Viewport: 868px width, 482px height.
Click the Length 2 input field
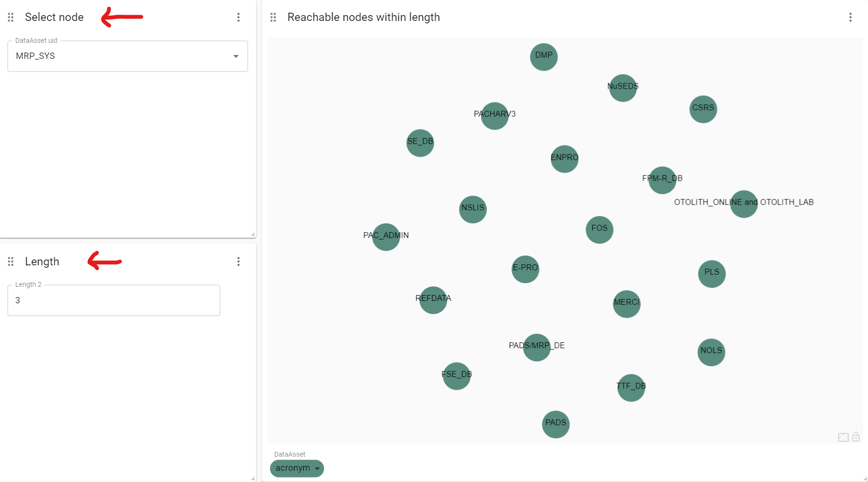pos(113,300)
